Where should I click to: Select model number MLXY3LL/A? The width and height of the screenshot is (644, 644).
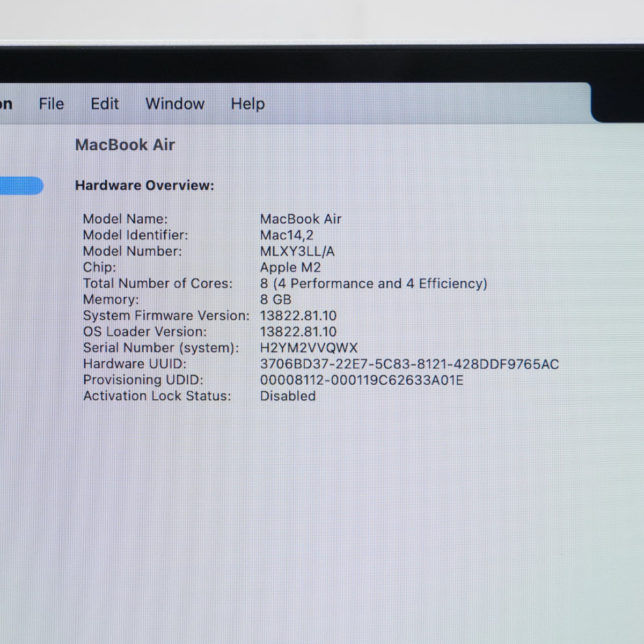point(297,251)
